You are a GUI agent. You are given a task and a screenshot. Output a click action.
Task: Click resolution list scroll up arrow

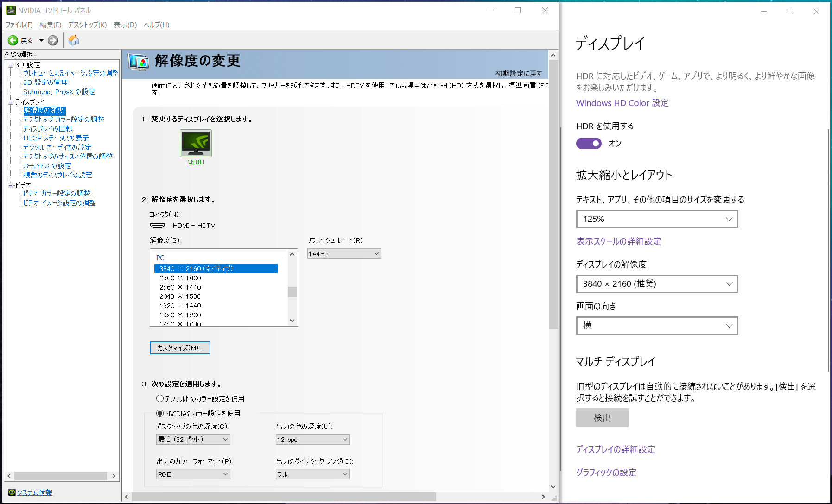(292, 254)
